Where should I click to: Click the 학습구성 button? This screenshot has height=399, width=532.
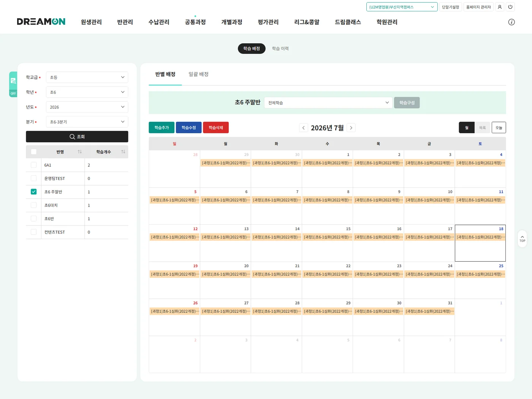(x=407, y=103)
